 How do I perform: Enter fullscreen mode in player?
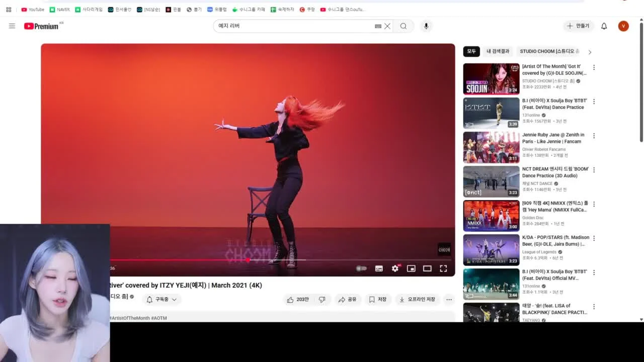[x=443, y=268]
